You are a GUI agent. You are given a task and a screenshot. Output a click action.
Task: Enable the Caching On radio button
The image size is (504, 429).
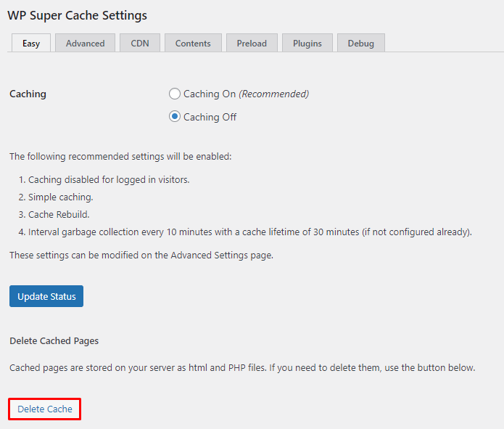click(174, 94)
